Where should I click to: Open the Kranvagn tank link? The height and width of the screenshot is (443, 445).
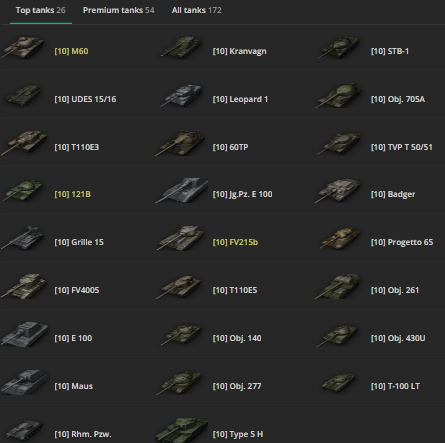tap(239, 51)
